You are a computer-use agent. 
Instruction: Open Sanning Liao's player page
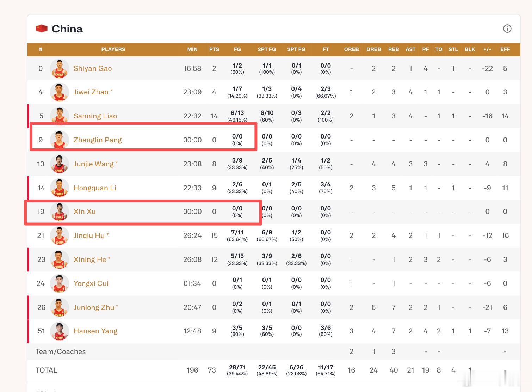pyautogui.click(x=95, y=116)
